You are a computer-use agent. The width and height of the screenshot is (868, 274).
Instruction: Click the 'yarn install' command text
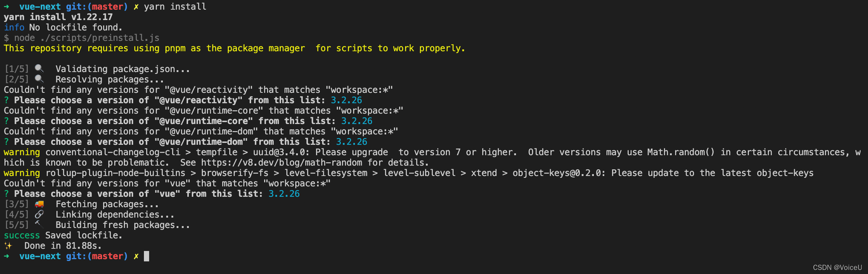coord(175,7)
